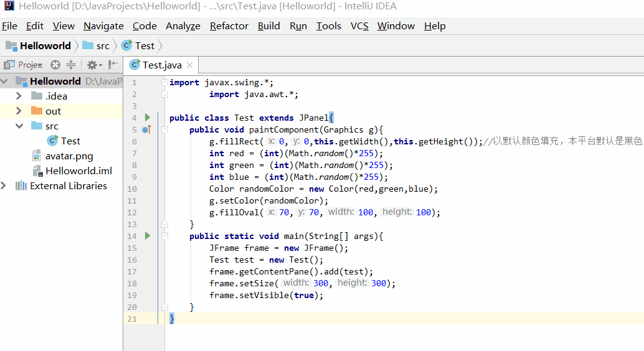
Task: Click 'randomColor' in setColor call line 11
Action: coord(291,201)
